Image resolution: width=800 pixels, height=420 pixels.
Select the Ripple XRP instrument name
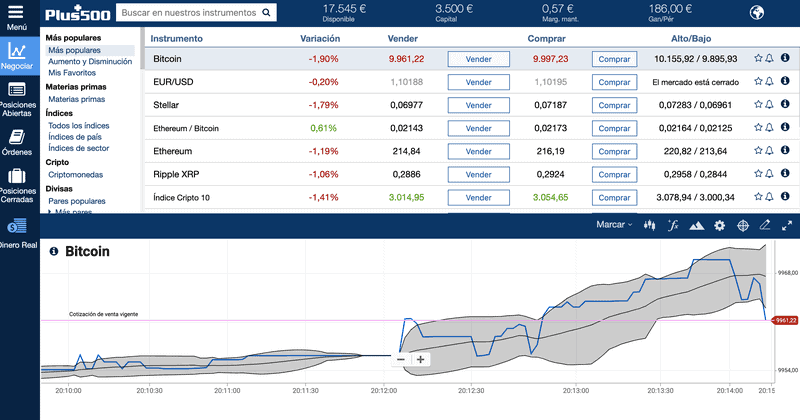176,174
